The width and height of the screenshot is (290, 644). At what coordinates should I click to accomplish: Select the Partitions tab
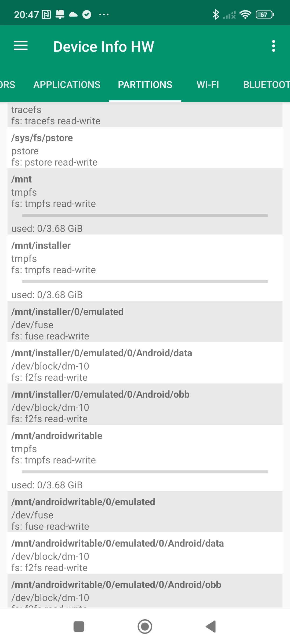point(145,85)
